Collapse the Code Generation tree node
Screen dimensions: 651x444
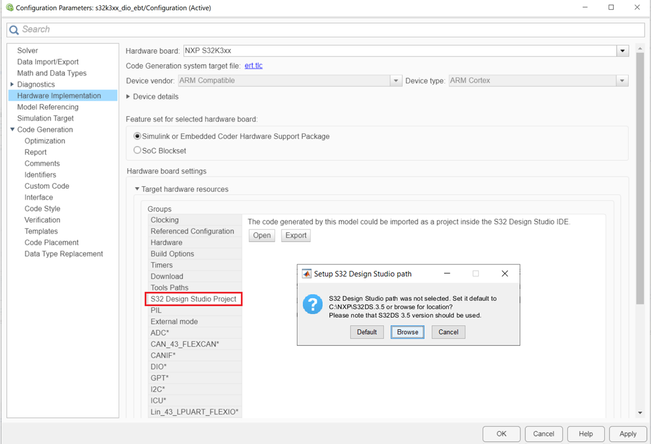coord(12,129)
